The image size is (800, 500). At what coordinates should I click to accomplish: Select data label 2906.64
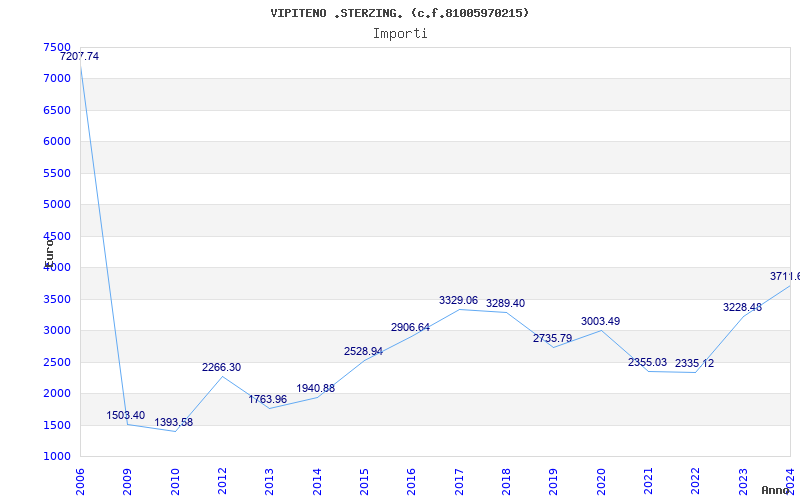[410, 328]
